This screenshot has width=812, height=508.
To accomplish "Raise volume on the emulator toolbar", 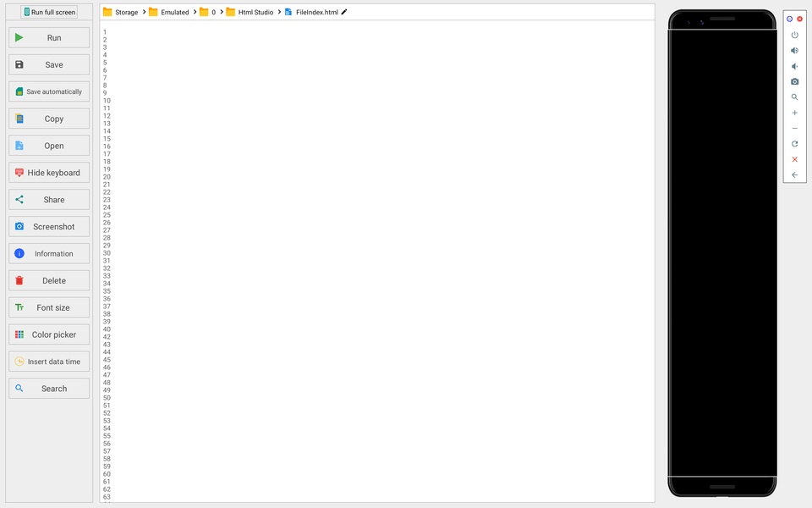I will (794, 50).
